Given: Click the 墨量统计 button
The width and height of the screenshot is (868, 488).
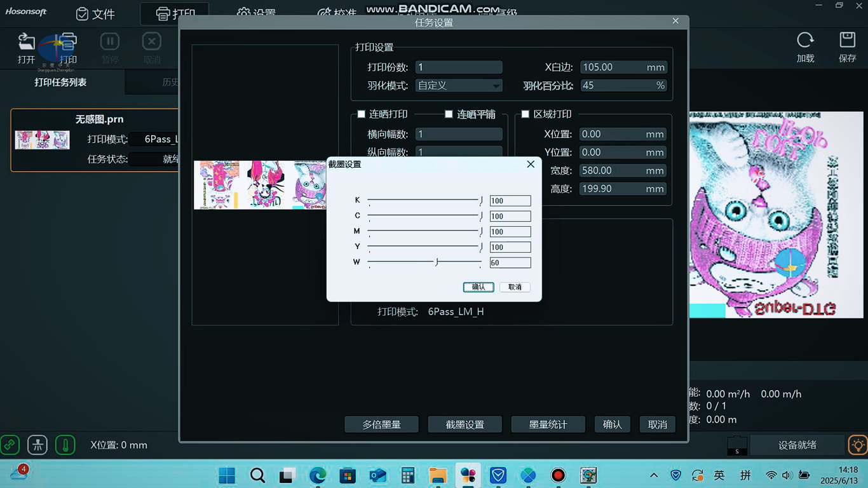Looking at the screenshot, I should [x=548, y=424].
